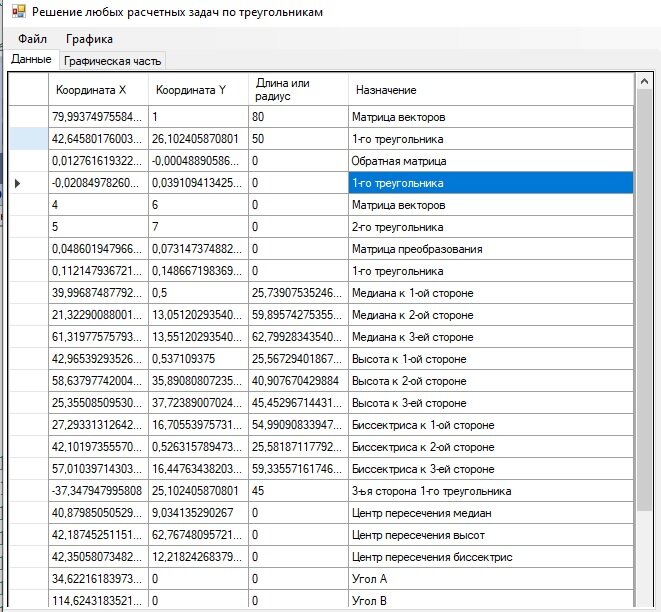
Task: Select cell 57,01039714303...
Action: [x=99, y=469]
